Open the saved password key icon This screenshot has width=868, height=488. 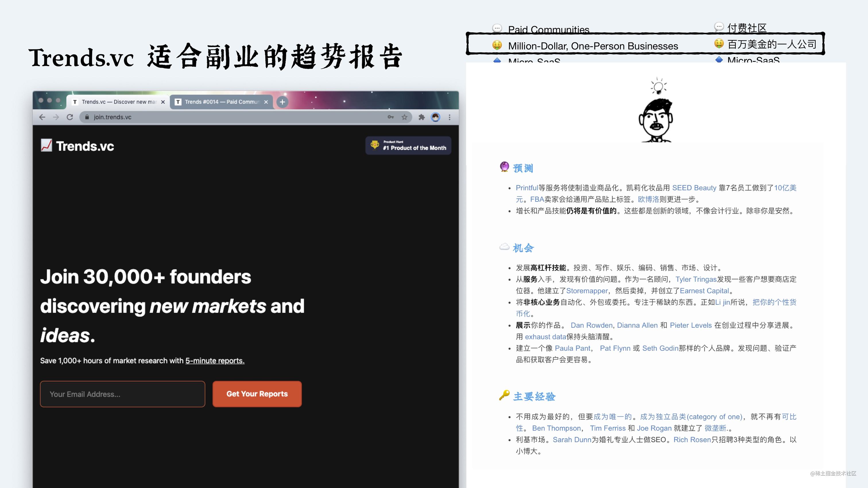[391, 117]
